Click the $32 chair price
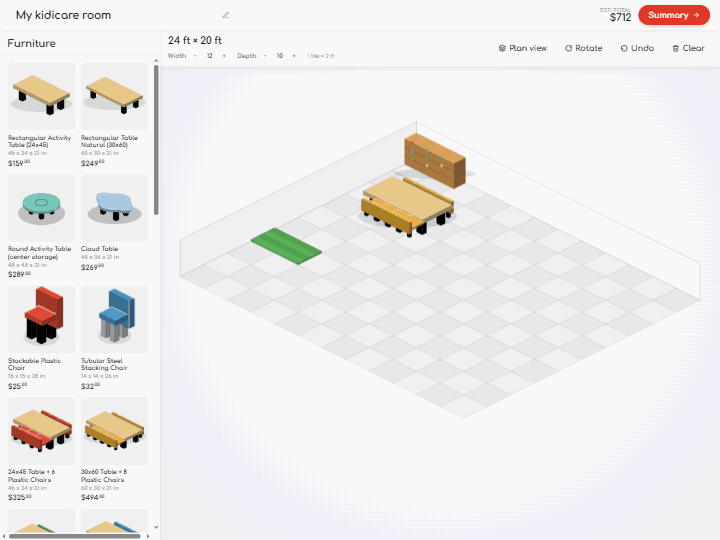 90,386
